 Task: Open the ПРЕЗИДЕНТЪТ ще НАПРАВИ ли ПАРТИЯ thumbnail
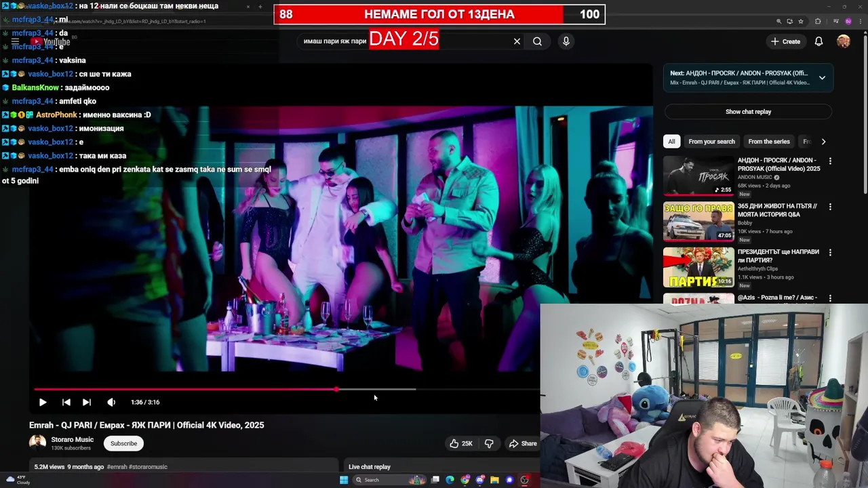click(698, 268)
